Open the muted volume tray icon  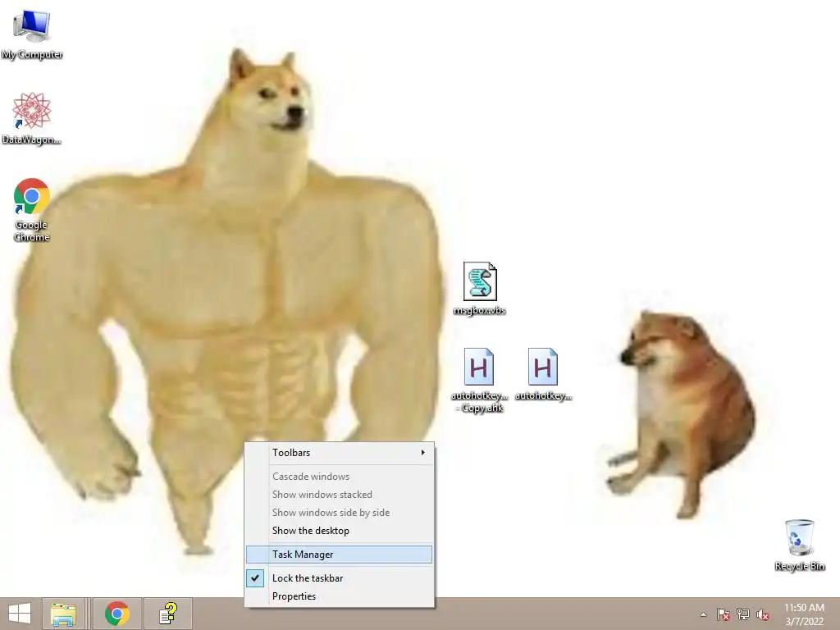pyautogui.click(x=763, y=614)
